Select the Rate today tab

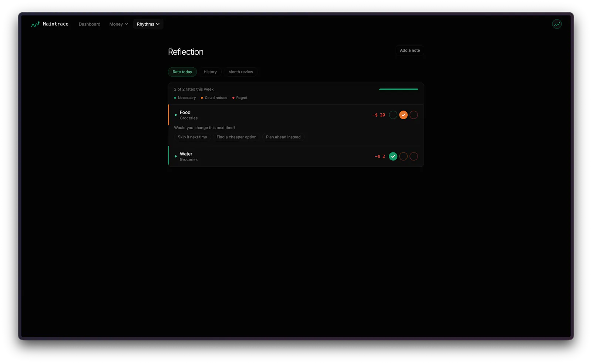click(182, 72)
